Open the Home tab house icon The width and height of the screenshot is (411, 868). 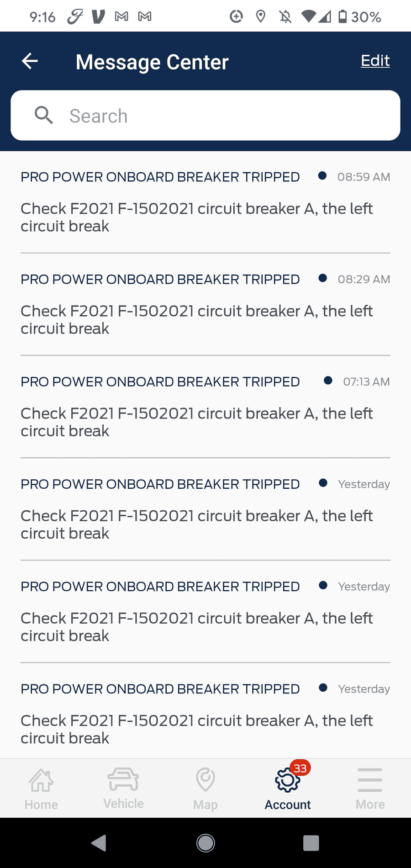click(41, 780)
